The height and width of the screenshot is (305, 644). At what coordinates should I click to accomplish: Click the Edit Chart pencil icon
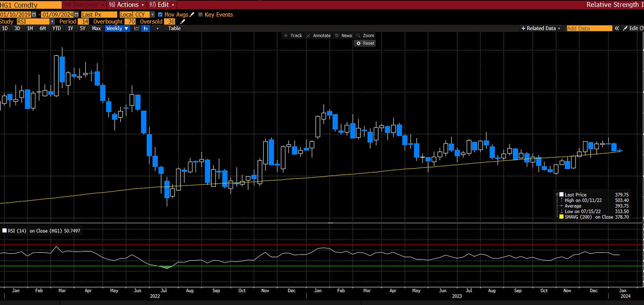(625, 28)
